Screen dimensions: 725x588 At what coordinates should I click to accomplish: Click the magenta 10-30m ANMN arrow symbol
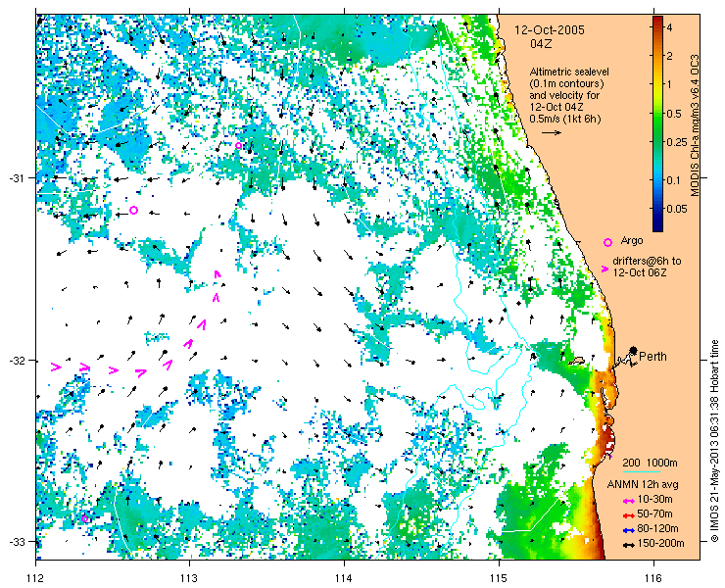628,501
